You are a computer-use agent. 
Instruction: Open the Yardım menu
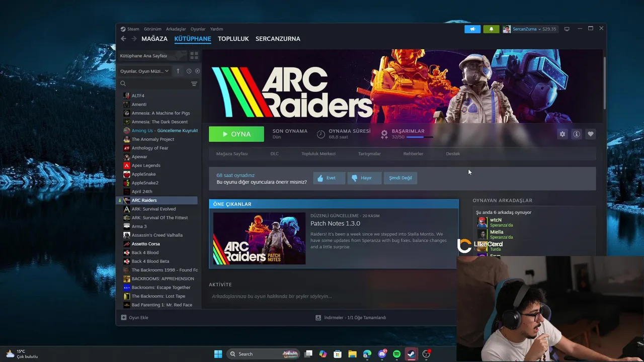216,29
